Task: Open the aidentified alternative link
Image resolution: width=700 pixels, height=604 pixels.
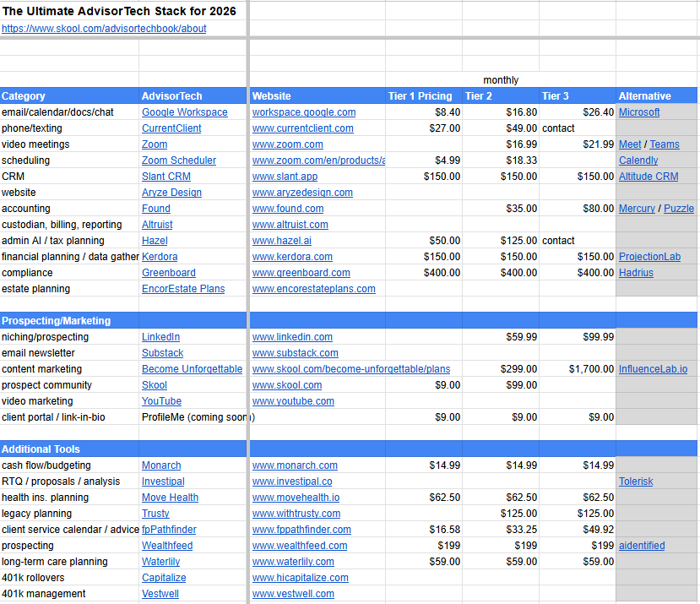Action: pyautogui.click(x=642, y=546)
